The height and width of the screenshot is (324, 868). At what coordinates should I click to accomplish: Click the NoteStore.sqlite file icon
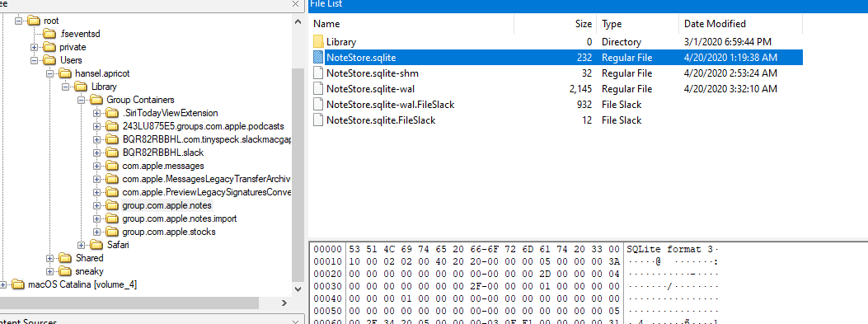pos(317,57)
